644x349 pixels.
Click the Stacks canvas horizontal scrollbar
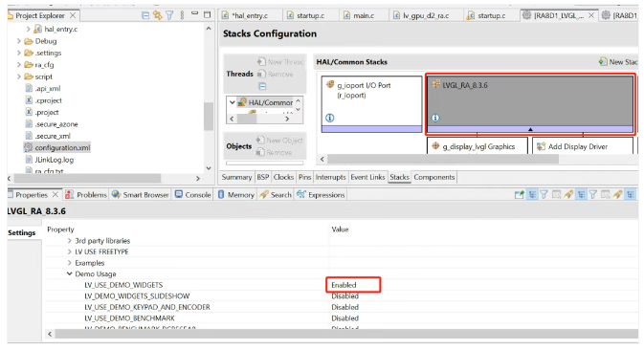[443, 159]
